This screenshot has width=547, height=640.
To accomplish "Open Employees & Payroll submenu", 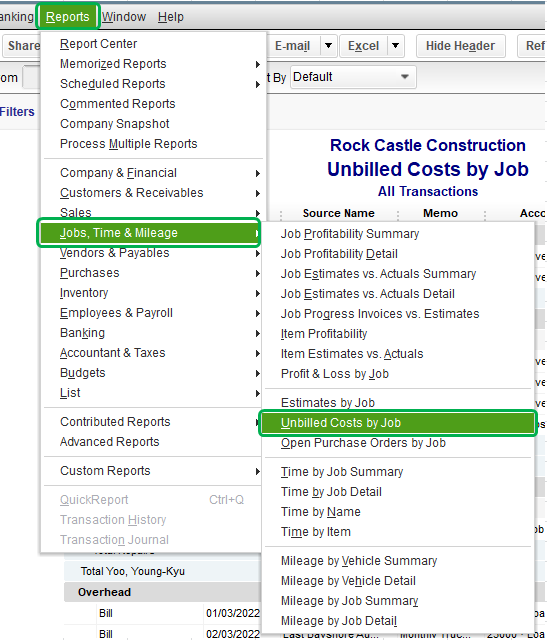I will 153,313.
